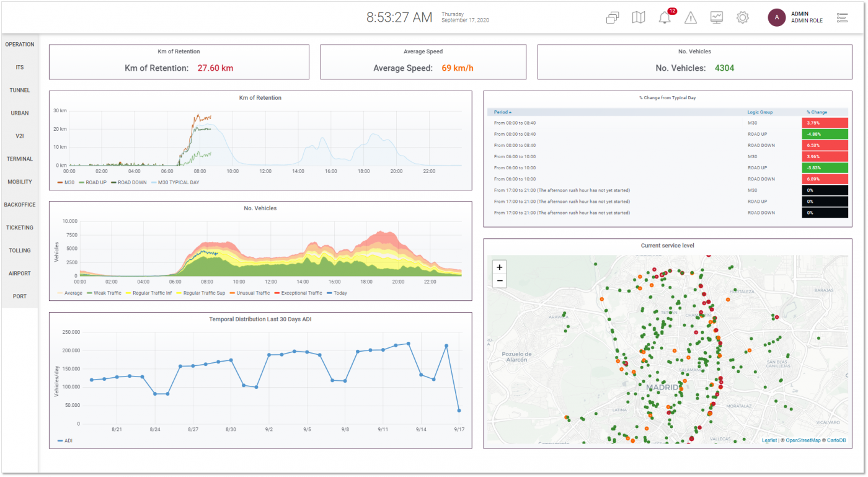Open the Leaflet attribution link
868x477 pixels.
(769, 440)
